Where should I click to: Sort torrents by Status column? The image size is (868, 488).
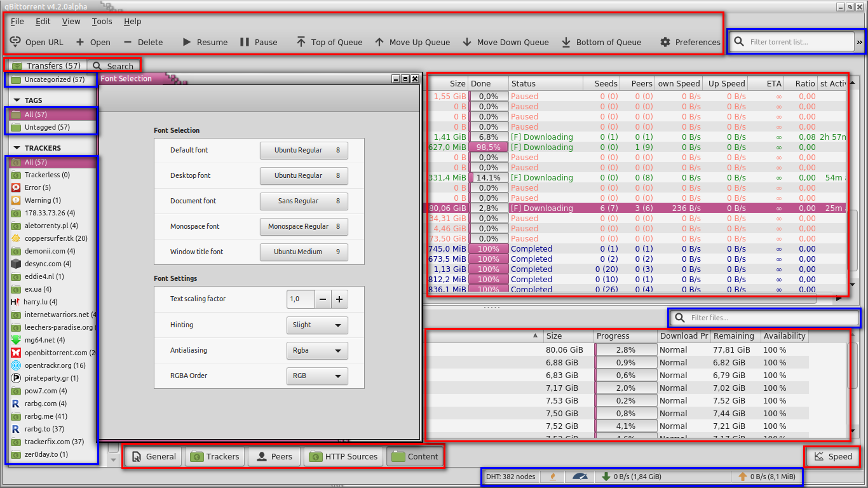click(546, 84)
